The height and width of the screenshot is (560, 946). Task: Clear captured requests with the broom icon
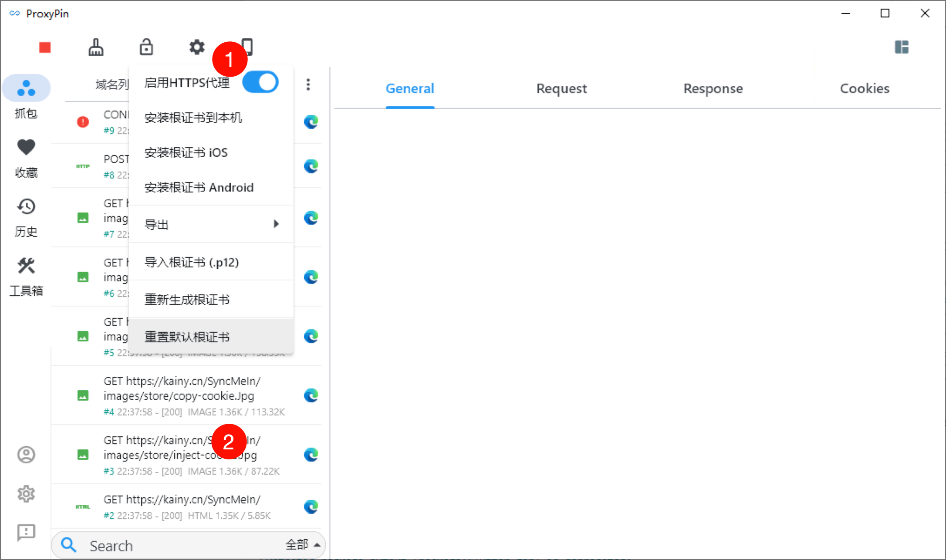[96, 47]
